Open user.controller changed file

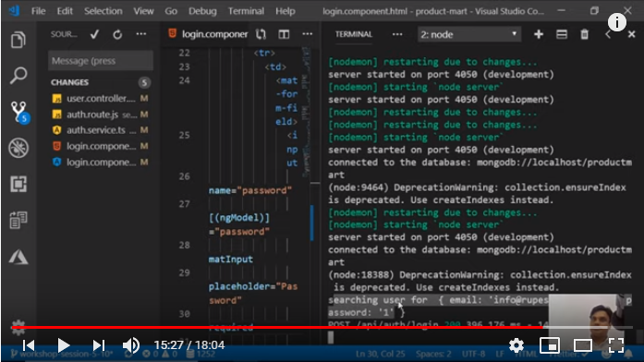(x=101, y=99)
